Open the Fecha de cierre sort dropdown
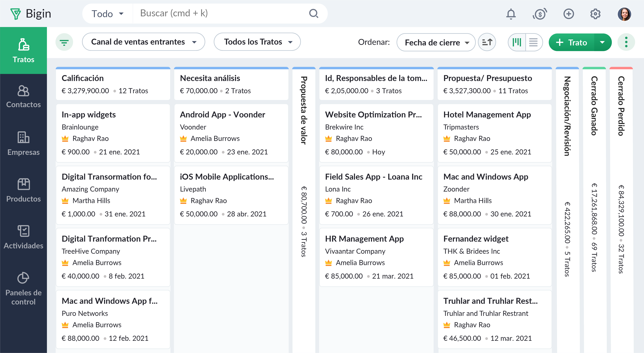 point(436,42)
